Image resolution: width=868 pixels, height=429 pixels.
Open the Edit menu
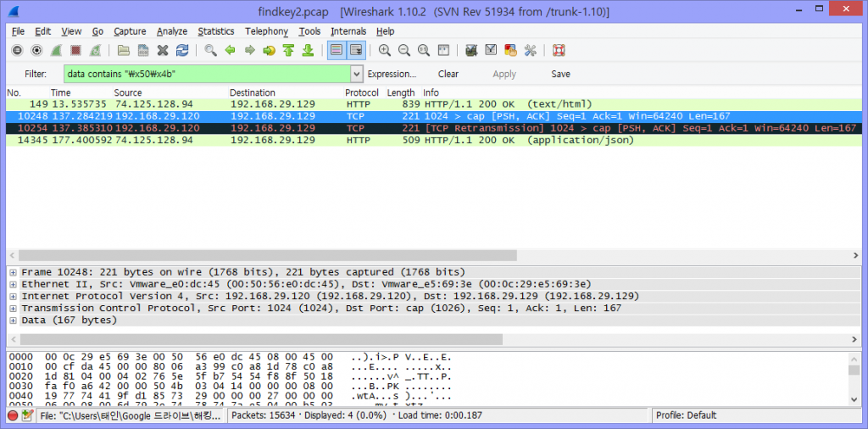43,31
